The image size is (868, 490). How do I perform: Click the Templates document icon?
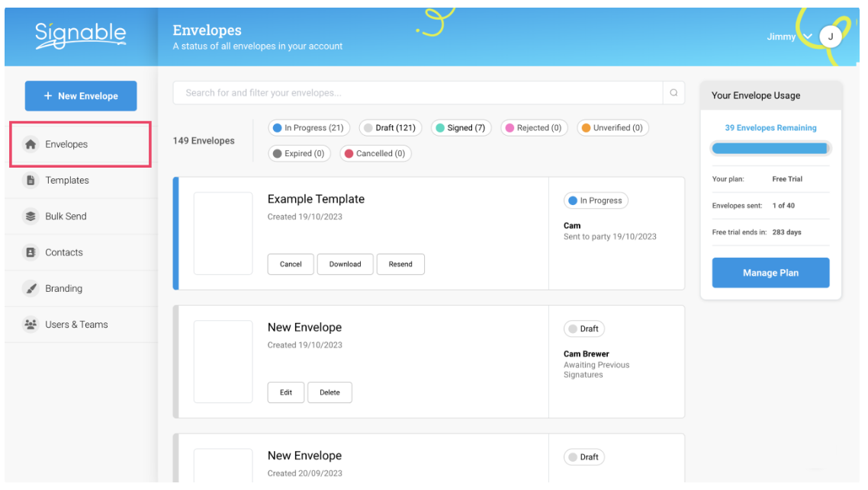(31, 181)
